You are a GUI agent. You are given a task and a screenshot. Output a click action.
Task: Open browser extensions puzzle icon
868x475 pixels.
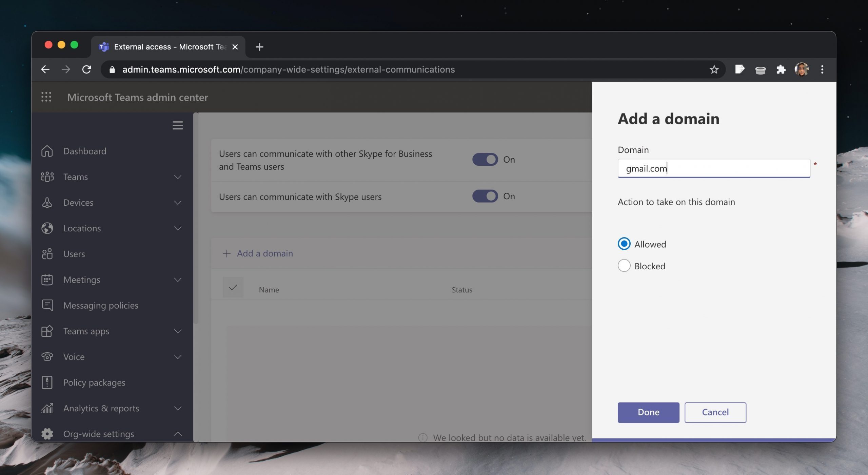[x=781, y=69]
